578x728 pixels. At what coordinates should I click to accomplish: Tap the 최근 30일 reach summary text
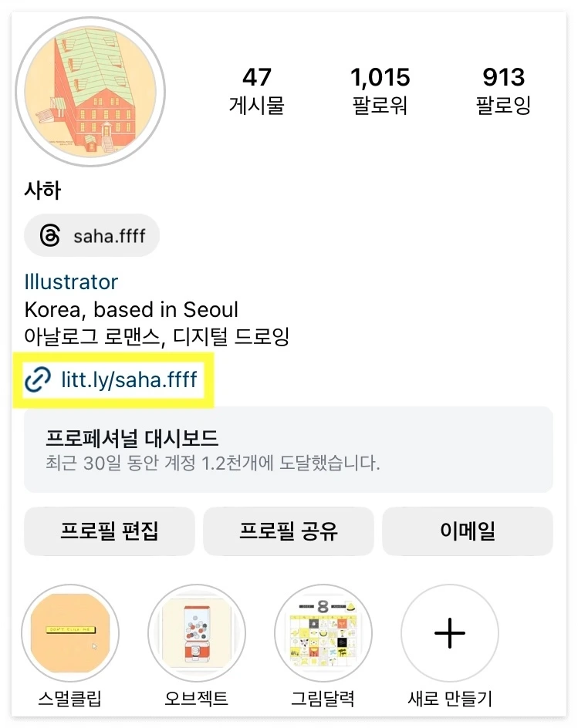212,463
